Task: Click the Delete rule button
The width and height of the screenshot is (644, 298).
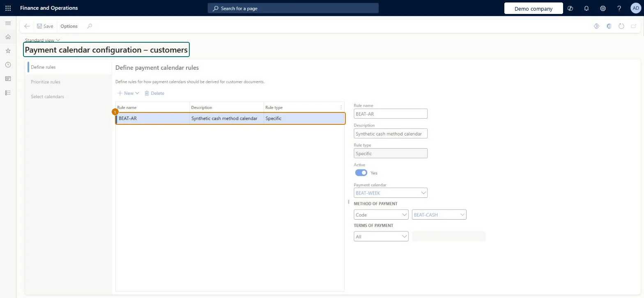Action: pyautogui.click(x=154, y=93)
